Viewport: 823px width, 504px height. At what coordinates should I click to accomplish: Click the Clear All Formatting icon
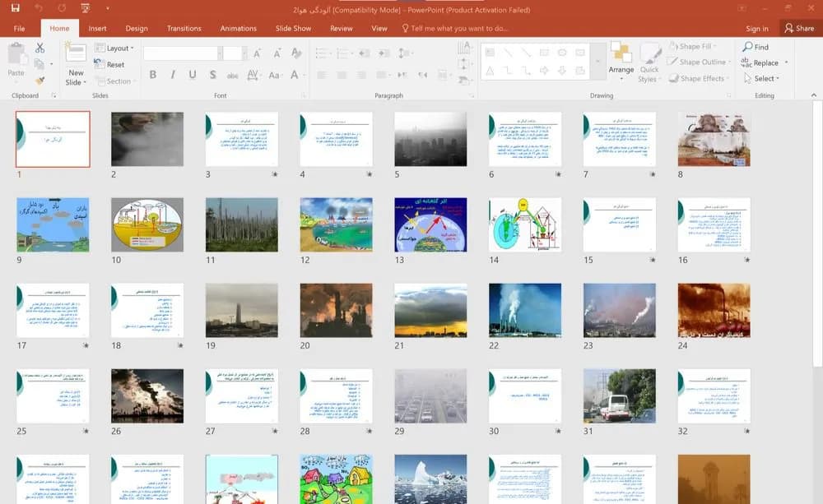point(296,53)
